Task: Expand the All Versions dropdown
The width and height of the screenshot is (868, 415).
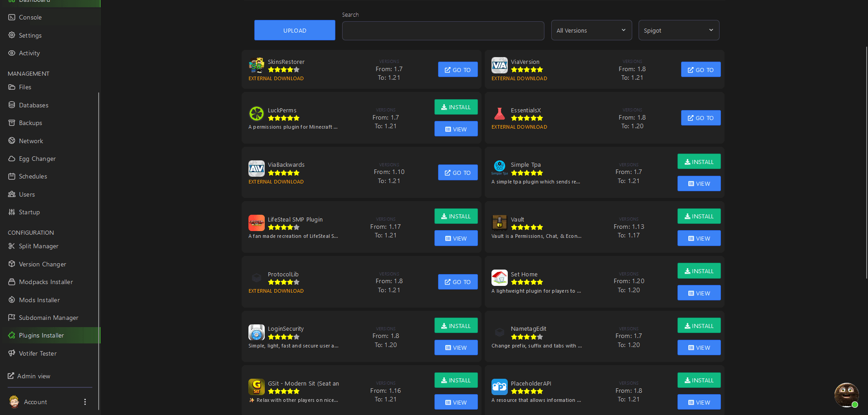Action: point(591,30)
